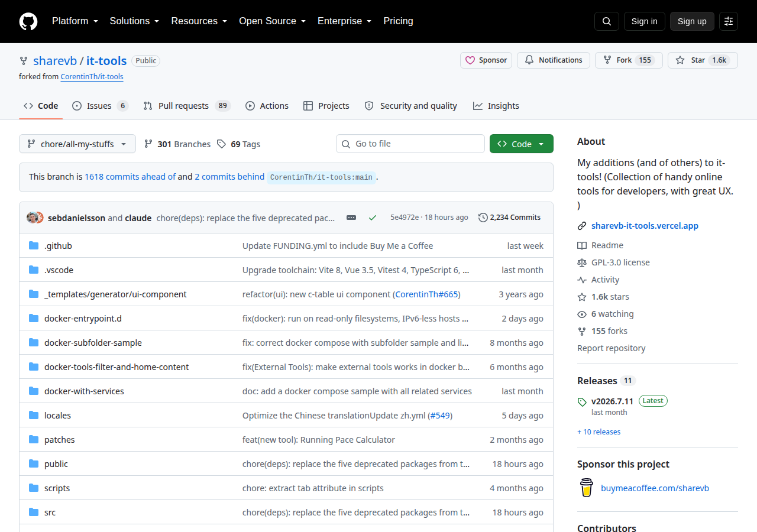This screenshot has width=757, height=532.
Task: Open the Resources dropdown
Action: pyautogui.click(x=199, y=21)
